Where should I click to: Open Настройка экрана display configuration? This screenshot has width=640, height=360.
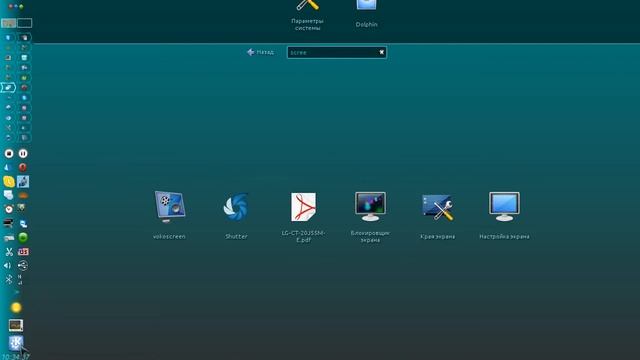[504, 216]
